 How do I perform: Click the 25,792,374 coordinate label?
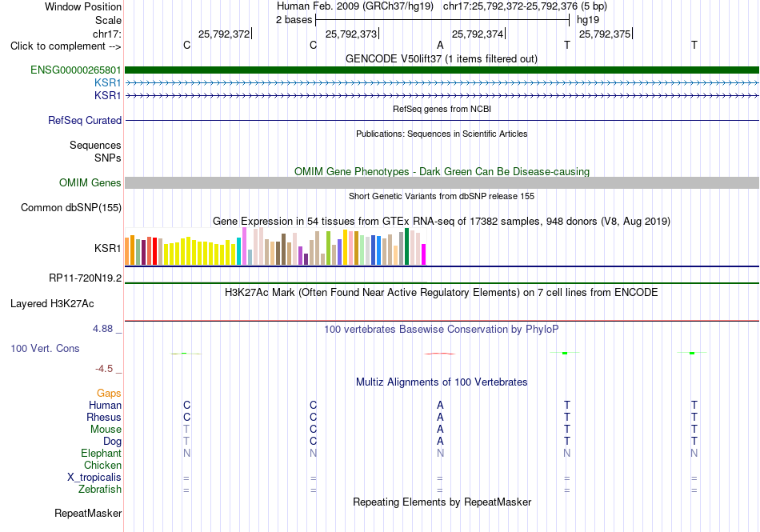(478, 34)
